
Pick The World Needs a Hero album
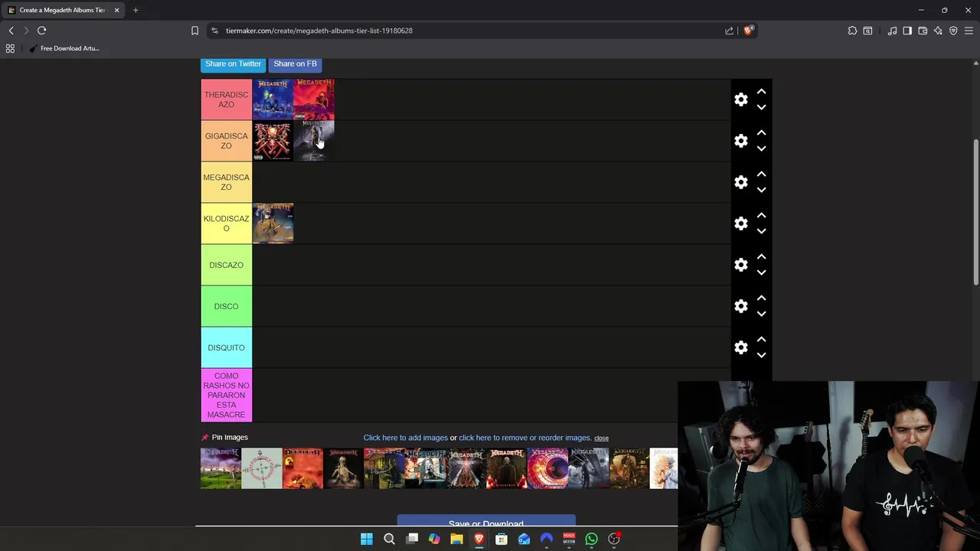click(343, 468)
